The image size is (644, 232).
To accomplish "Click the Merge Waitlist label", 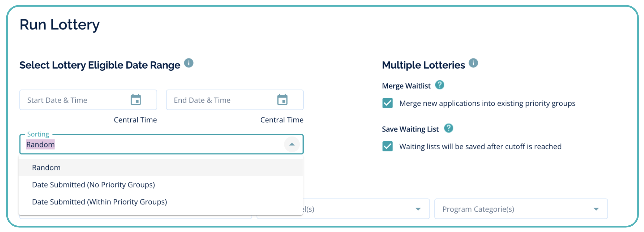I will 406,86.
